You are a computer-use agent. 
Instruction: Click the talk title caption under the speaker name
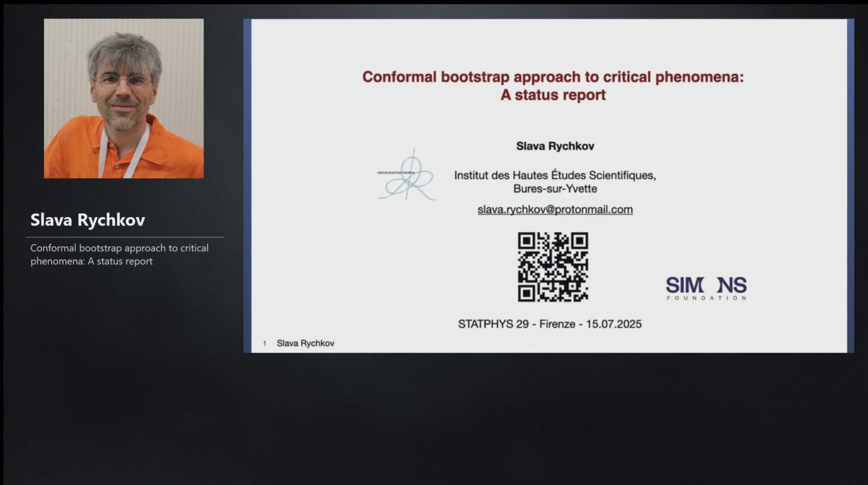pos(119,254)
